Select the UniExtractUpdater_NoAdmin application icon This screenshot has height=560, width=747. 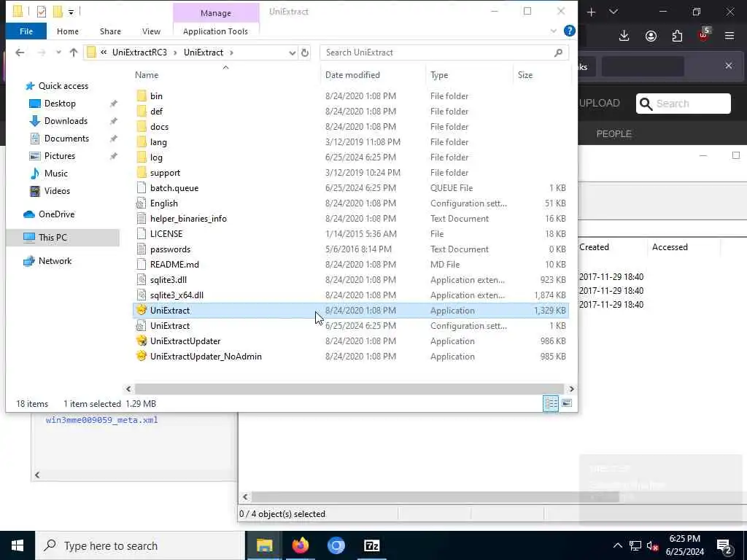141,356
